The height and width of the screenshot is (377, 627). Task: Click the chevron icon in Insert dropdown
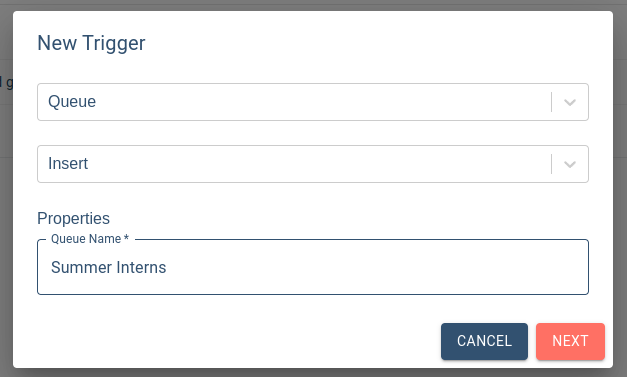click(570, 164)
